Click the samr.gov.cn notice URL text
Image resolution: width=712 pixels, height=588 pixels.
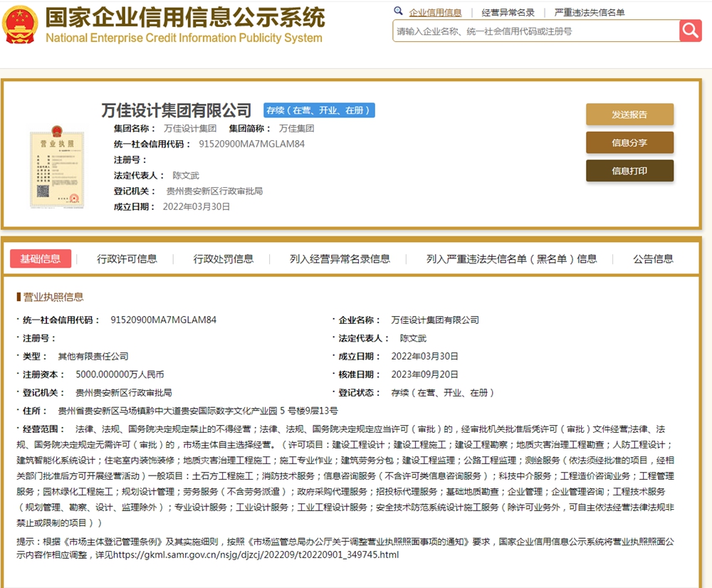[x=256, y=555]
